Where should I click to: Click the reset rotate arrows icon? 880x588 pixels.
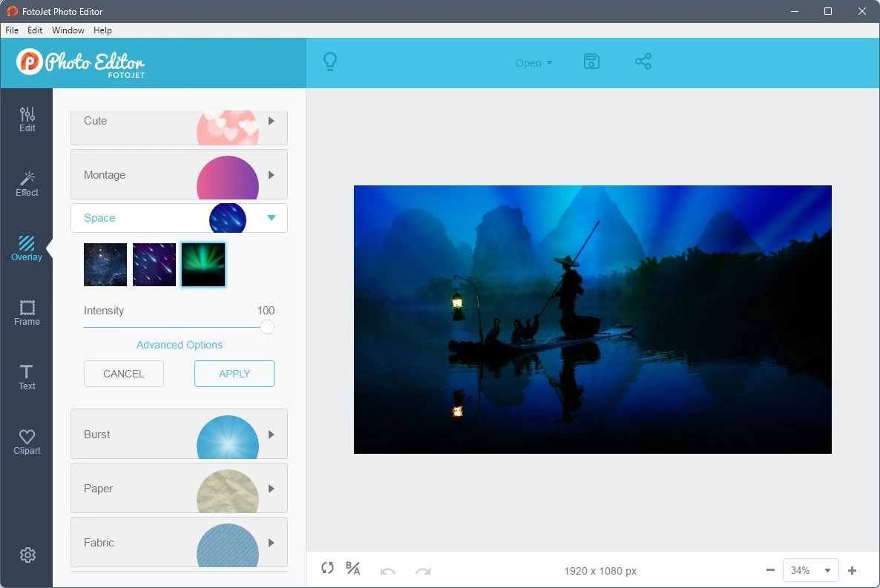coord(327,568)
